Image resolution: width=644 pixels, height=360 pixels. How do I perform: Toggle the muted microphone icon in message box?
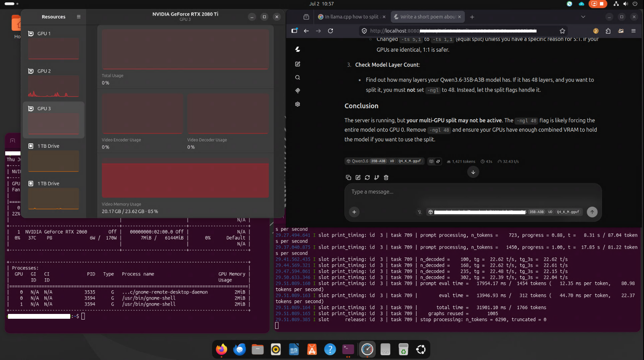coord(419,212)
